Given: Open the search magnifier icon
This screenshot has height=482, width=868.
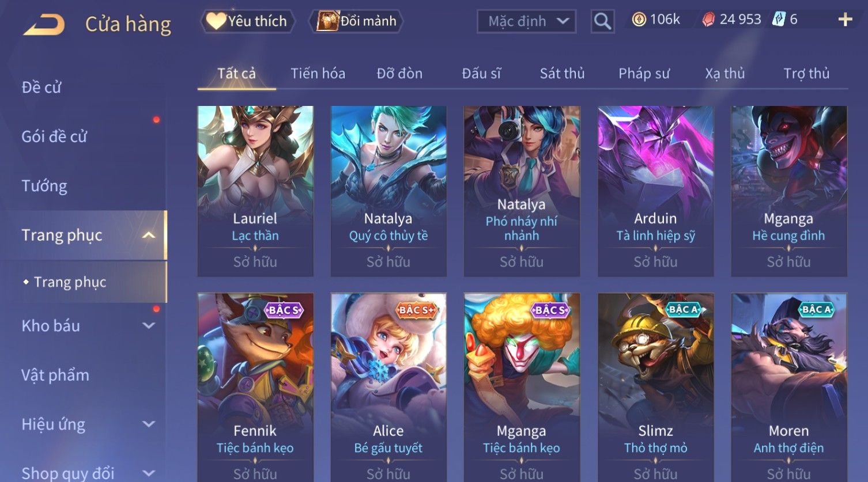Looking at the screenshot, I should point(602,22).
